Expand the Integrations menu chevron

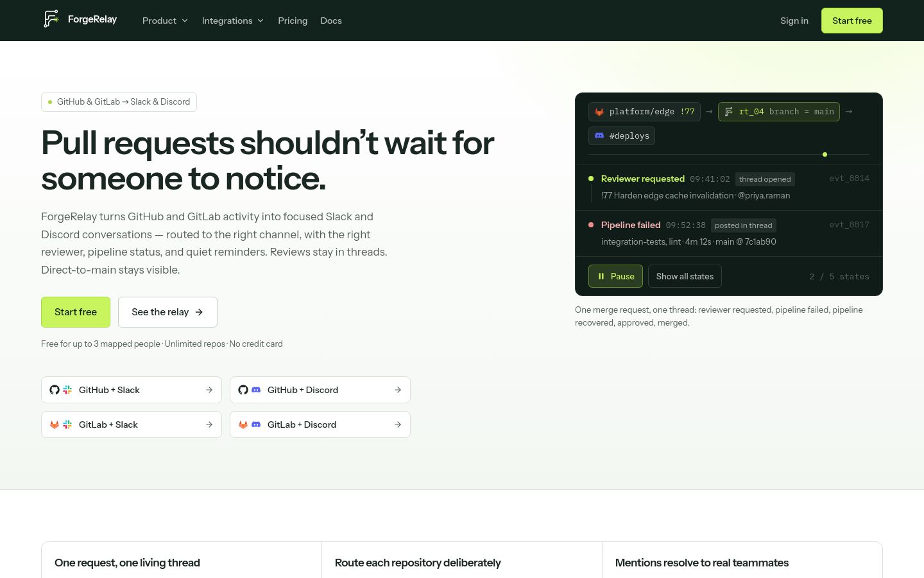[261, 21]
